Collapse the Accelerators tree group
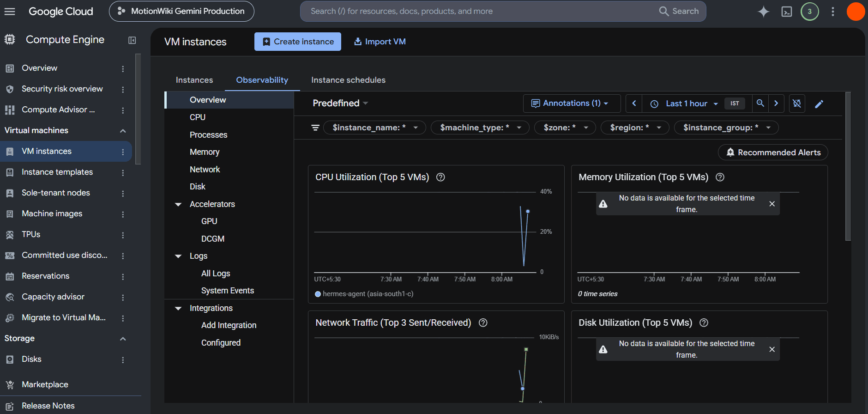The width and height of the screenshot is (868, 414). coord(178,204)
